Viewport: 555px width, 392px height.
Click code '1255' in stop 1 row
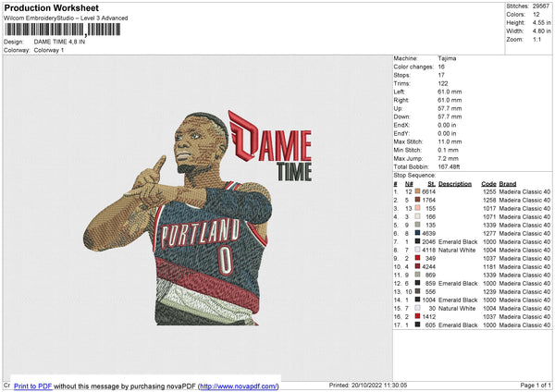click(489, 191)
